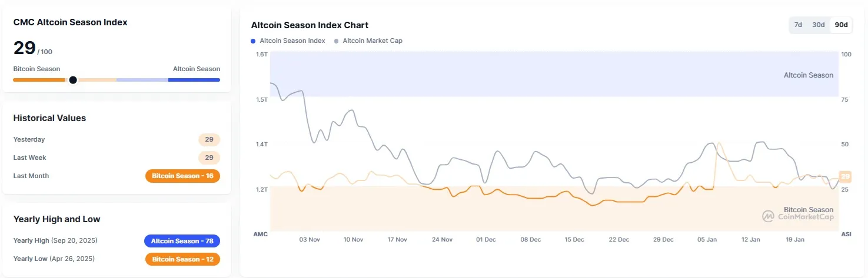
Task: Click the ASI axis label at bottom right
Action: click(x=846, y=234)
